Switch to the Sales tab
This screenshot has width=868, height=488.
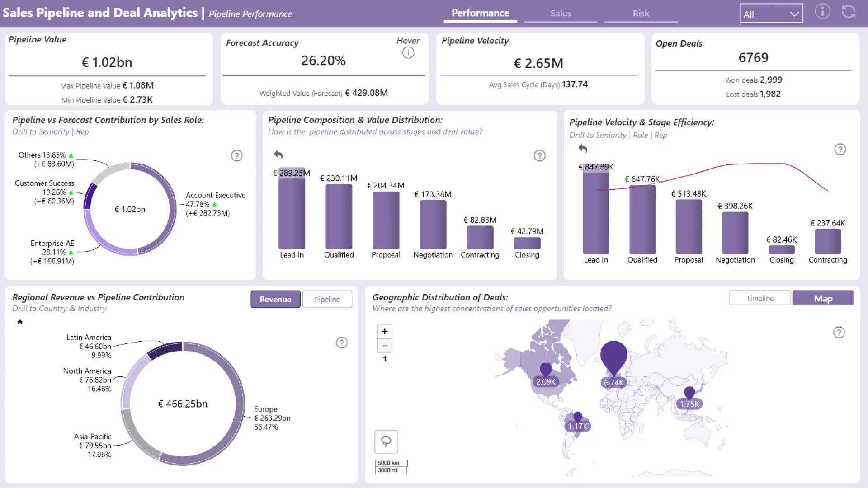point(560,14)
